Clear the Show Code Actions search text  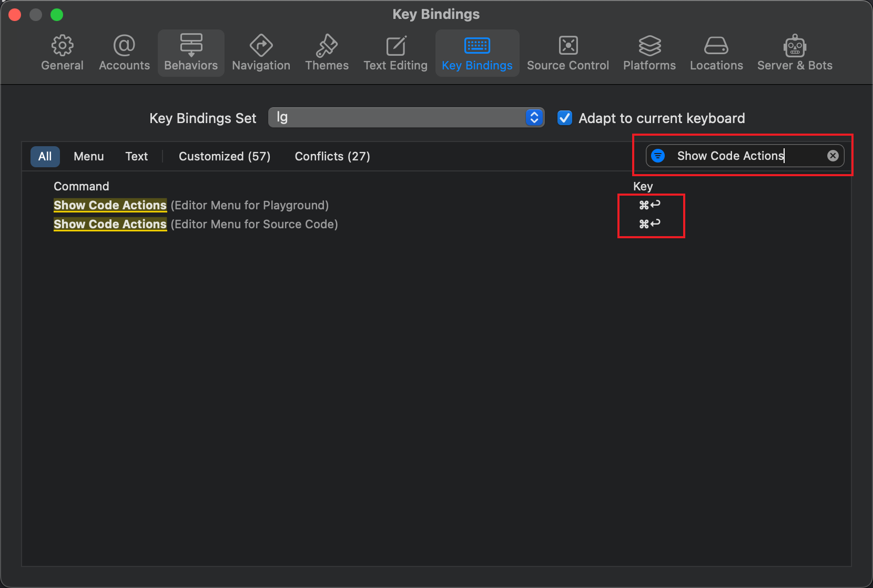click(833, 156)
